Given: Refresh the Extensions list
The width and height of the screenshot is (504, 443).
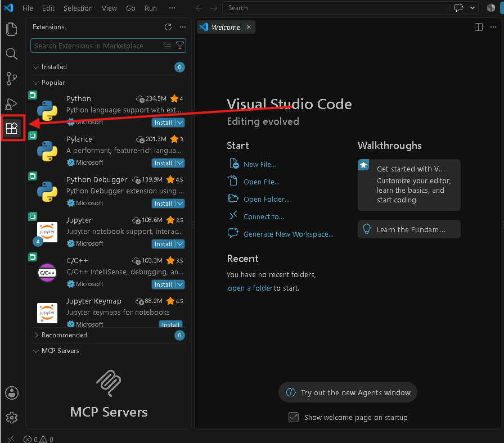Looking at the screenshot, I should coord(168,27).
